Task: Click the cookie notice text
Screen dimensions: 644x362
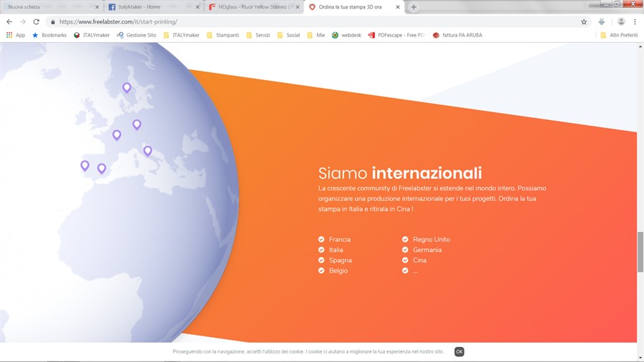Action: click(x=308, y=352)
